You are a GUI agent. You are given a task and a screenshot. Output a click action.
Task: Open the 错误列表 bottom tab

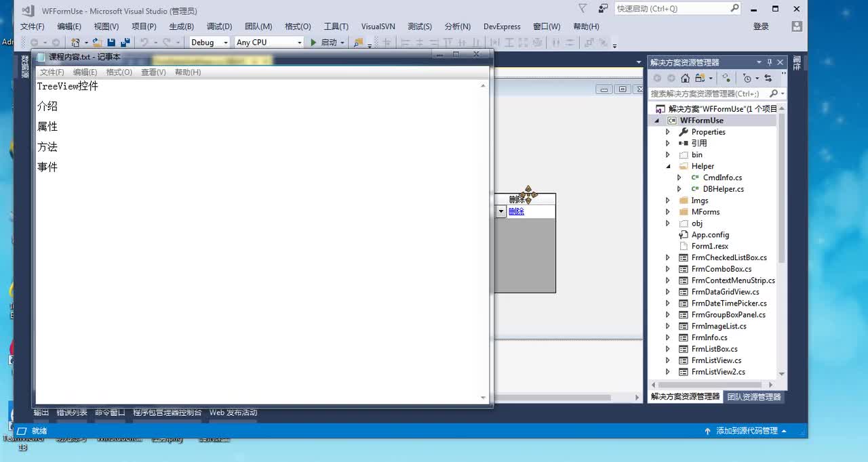71,412
